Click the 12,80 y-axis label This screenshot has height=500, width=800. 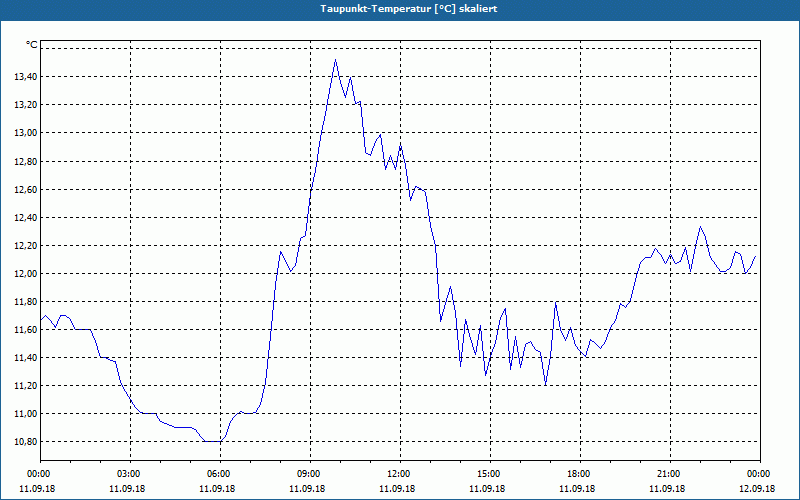point(25,162)
